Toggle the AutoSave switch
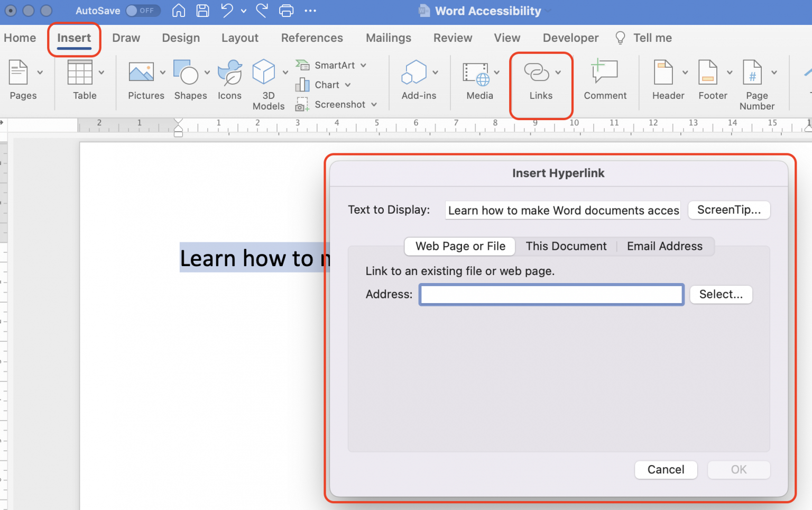Screen dimensions: 812x510 (x=143, y=10)
